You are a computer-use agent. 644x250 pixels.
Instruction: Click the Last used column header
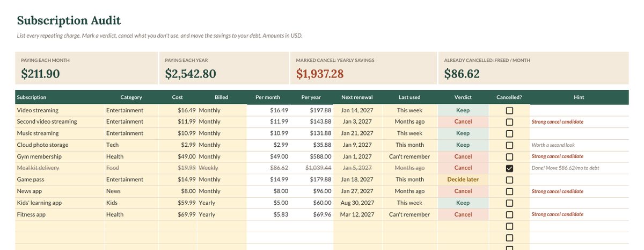pyautogui.click(x=409, y=97)
